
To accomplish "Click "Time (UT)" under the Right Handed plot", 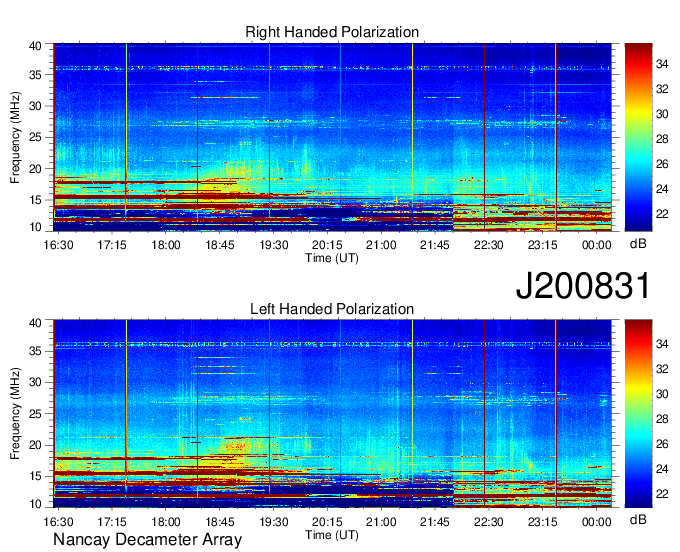I will coord(332,258).
